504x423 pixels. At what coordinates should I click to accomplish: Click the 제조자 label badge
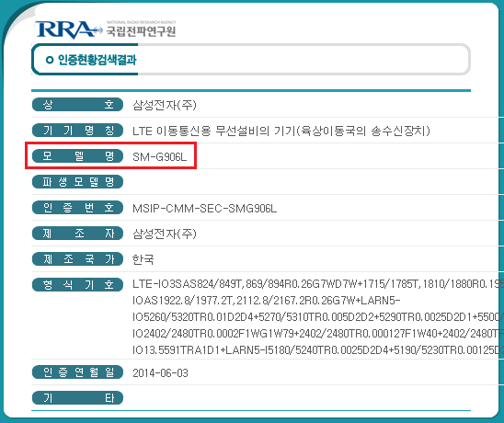click(77, 233)
